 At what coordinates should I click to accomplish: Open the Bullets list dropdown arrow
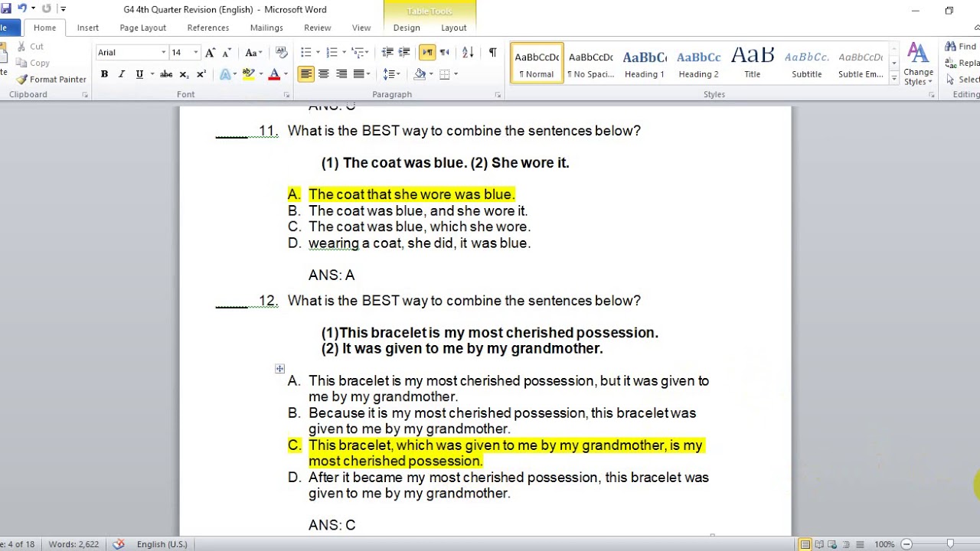tap(318, 53)
